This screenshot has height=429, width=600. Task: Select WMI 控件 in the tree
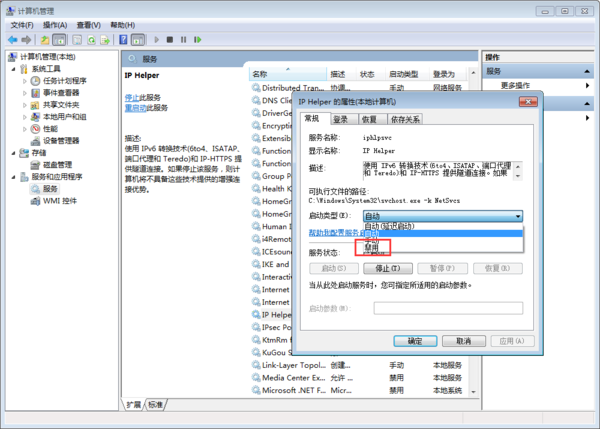(60, 201)
